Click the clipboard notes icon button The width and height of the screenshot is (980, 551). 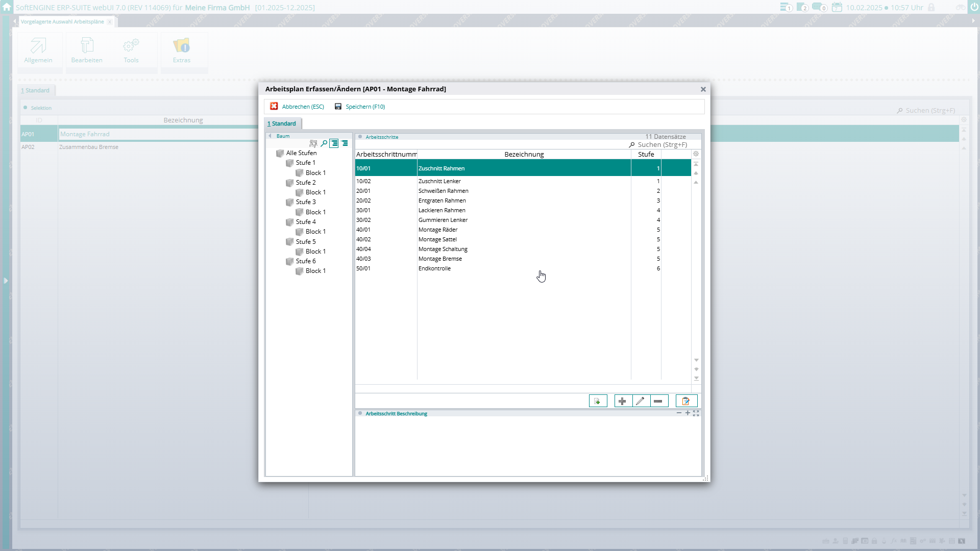pos(686,401)
